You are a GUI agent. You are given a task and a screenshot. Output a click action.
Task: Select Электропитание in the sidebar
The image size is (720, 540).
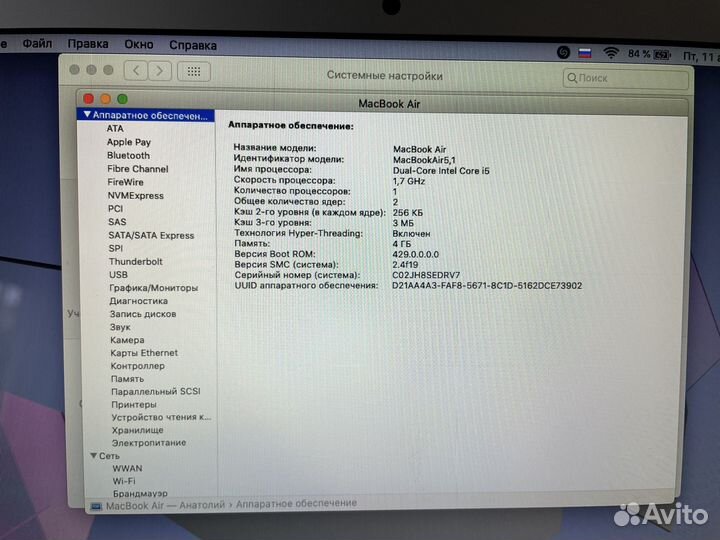(x=149, y=443)
